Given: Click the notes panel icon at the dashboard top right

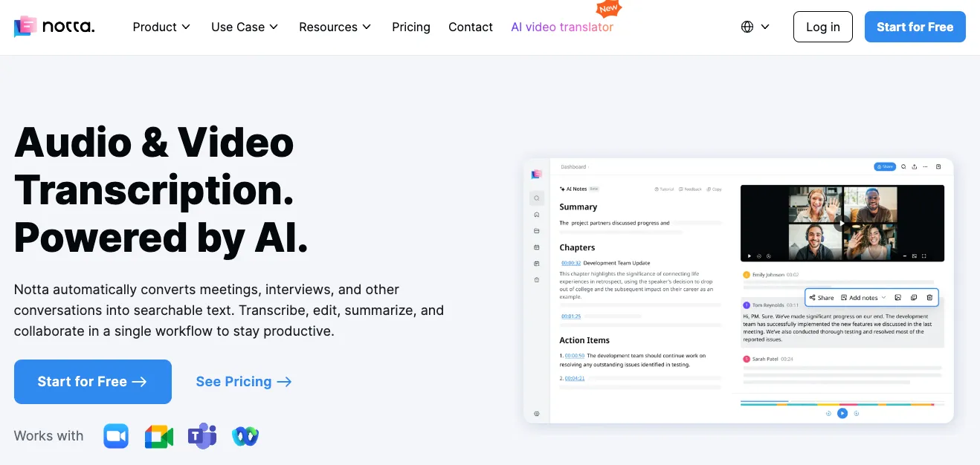Looking at the screenshot, I should coord(938,167).
